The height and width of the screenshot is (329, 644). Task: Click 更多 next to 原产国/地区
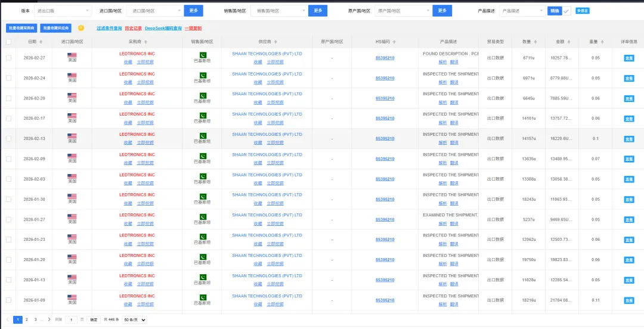[442, 11]
